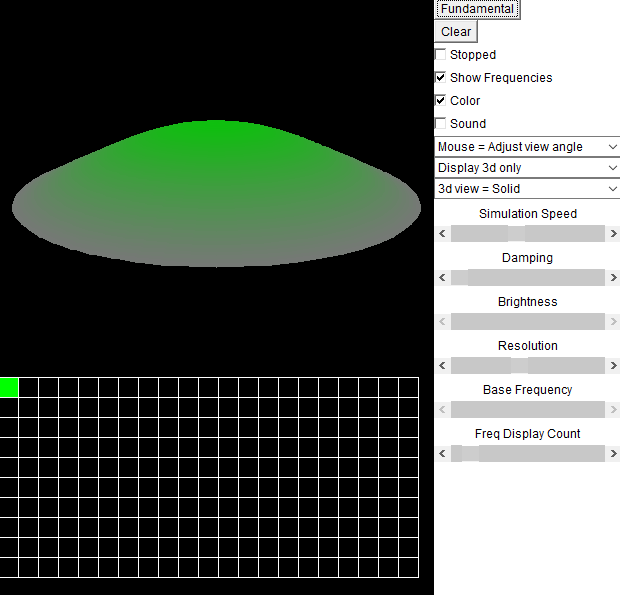
Task: Enable the Stopped checkbox
Action: coord(440,55)
